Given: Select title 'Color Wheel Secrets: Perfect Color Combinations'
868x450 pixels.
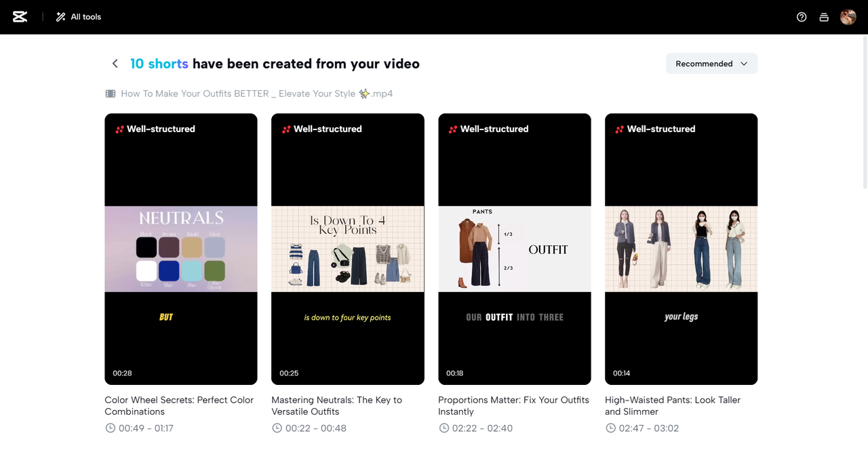Looking at the screenshot, I should point(179,405).
